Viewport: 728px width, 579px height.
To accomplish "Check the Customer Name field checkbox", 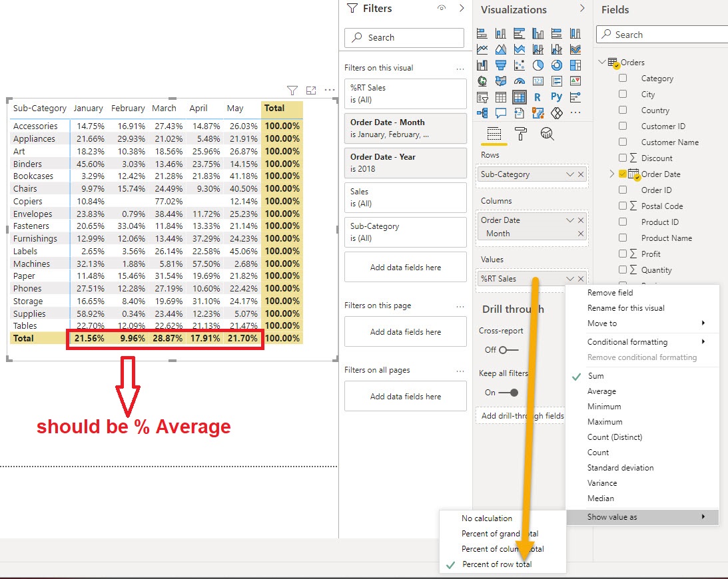I will pyautogui.click(x=623, y=142).
